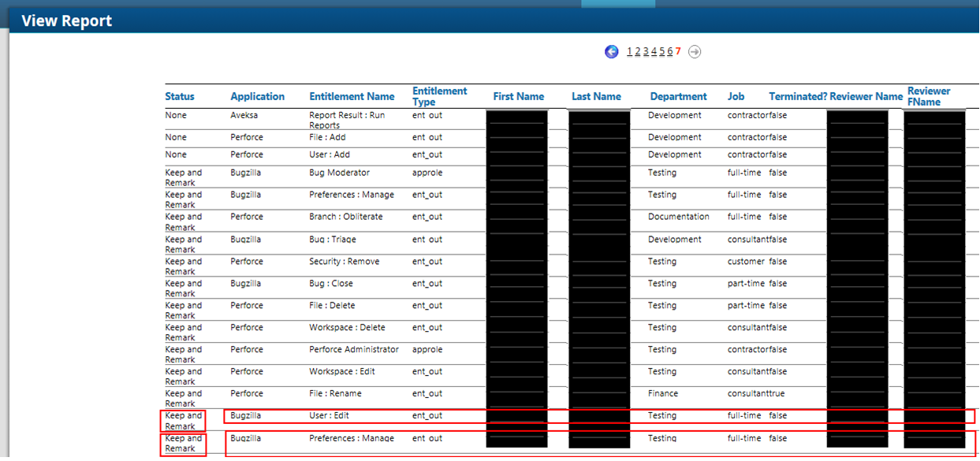Click Entitlement Name column header
Viewport: 980px width, 461px height.
coord(352,97)
